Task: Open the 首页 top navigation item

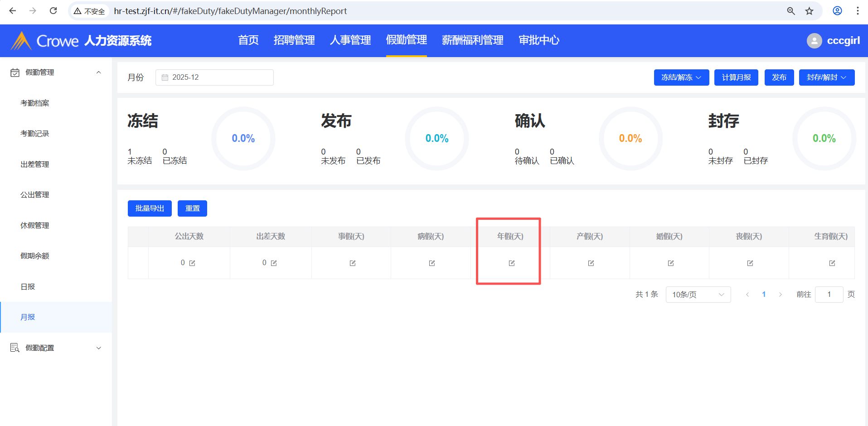Action: pyautogui.click(x=248, y=40)
